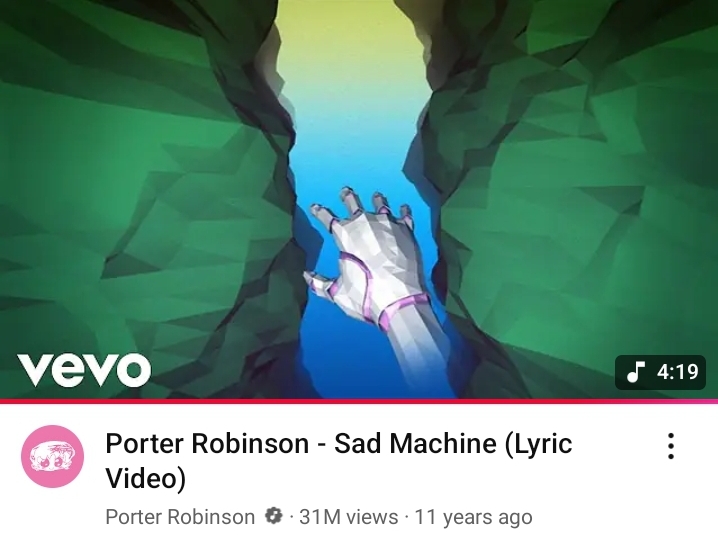Image resolution: width=718 pixels, height=554 pixels.
Task: Click the 31M views label
Action: pos(348,517)
